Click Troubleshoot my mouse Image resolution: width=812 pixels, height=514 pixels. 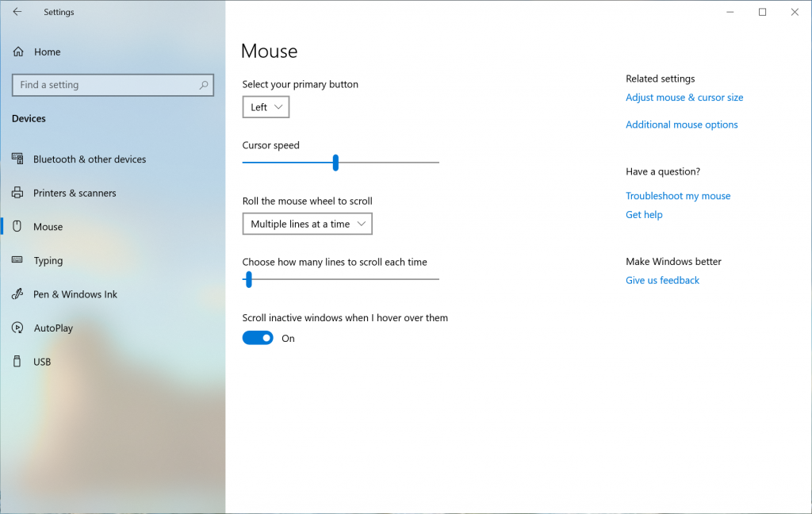point(678,195)
